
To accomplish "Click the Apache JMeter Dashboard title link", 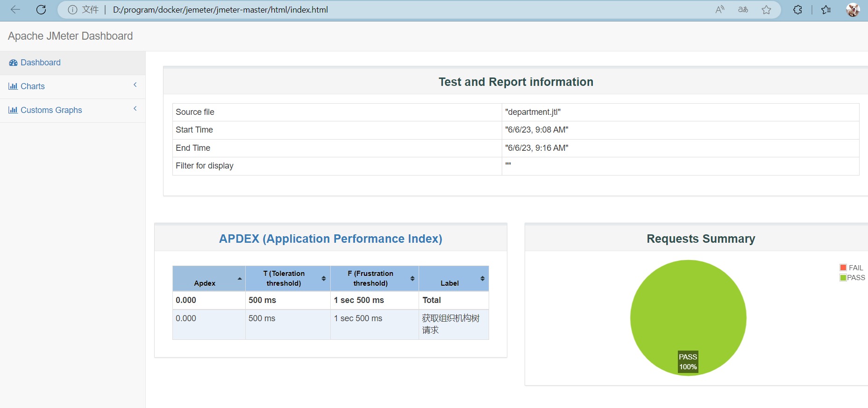I will pyautogui.click(x=70, y=36).
